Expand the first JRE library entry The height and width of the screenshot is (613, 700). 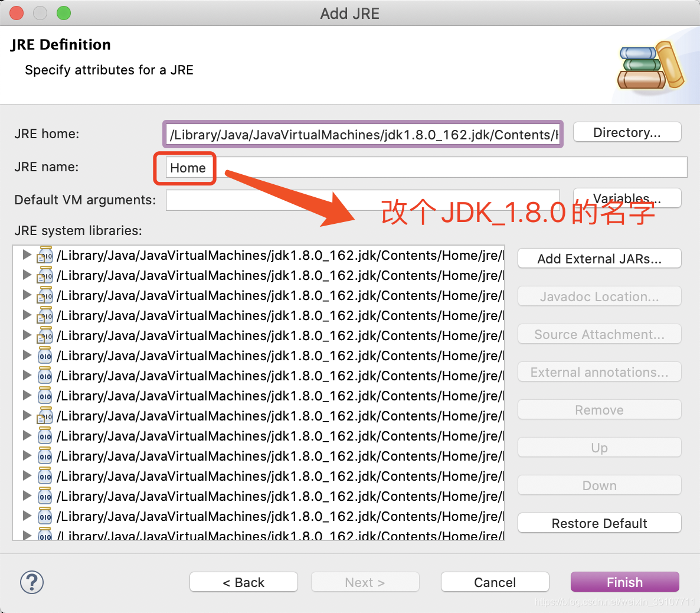click(x=27, y=255)
